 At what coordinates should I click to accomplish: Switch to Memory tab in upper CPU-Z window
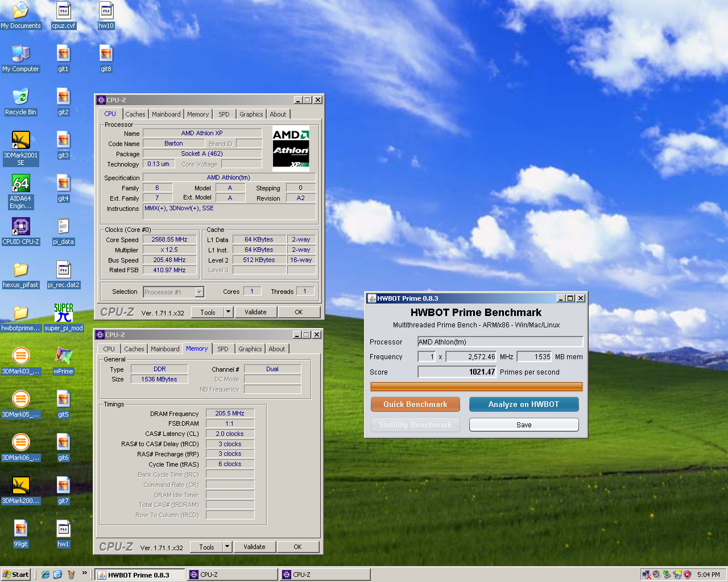(x=198, y=114)
